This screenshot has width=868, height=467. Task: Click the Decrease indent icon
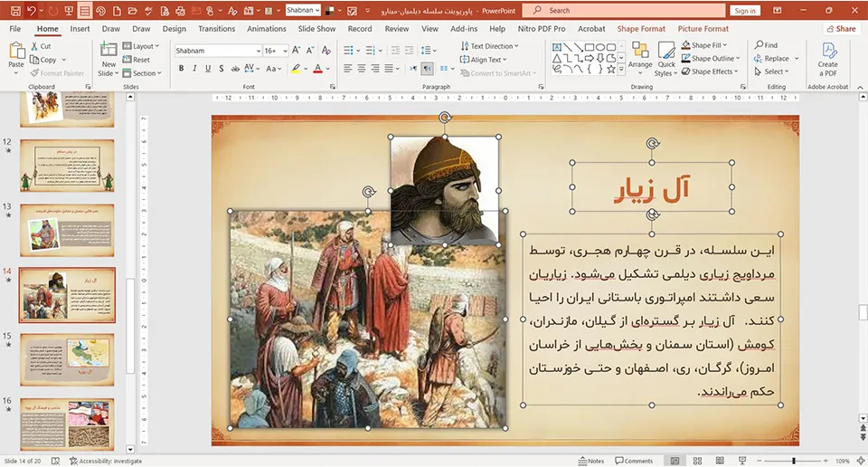(395, 51)
